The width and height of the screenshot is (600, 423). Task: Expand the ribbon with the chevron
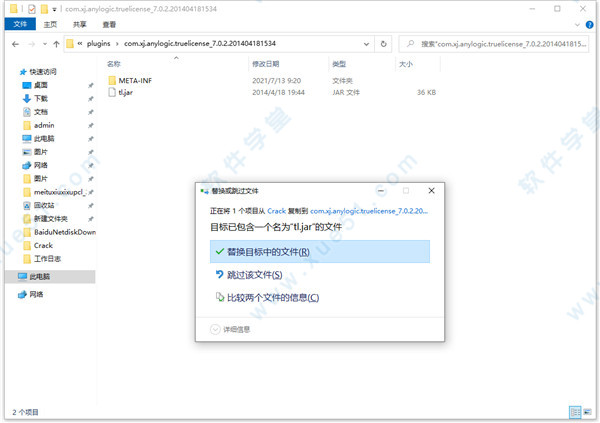577,25
